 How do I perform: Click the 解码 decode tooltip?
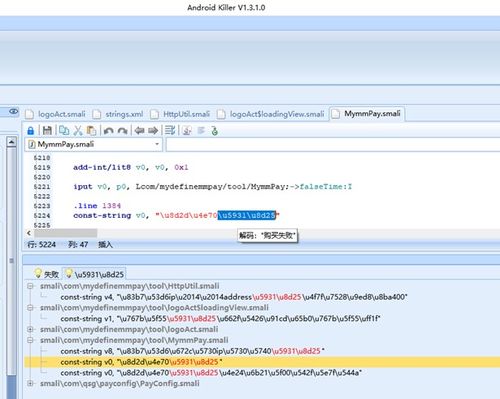coord(267,236)
